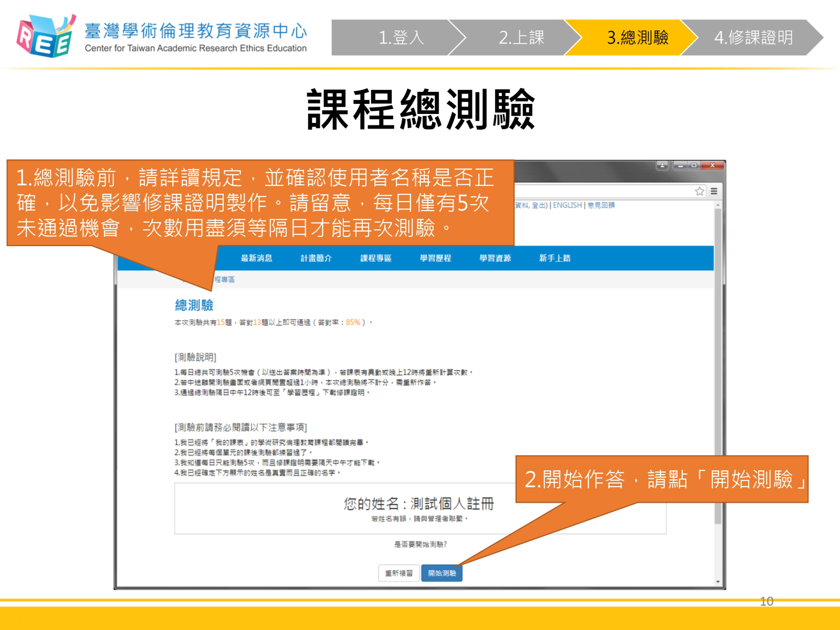Open the 計畫簡介 menu item

click(316, 258)
